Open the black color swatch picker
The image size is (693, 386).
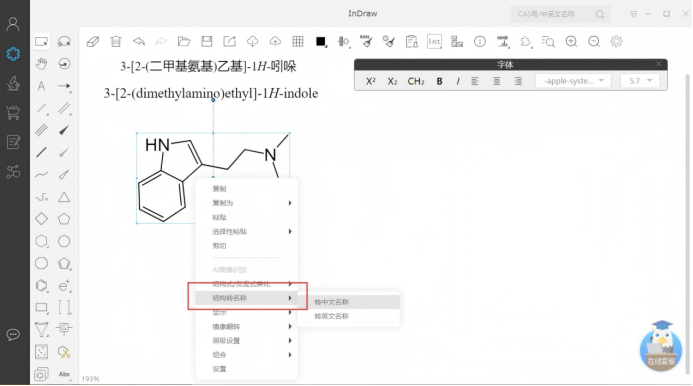(x=321, y=42)
